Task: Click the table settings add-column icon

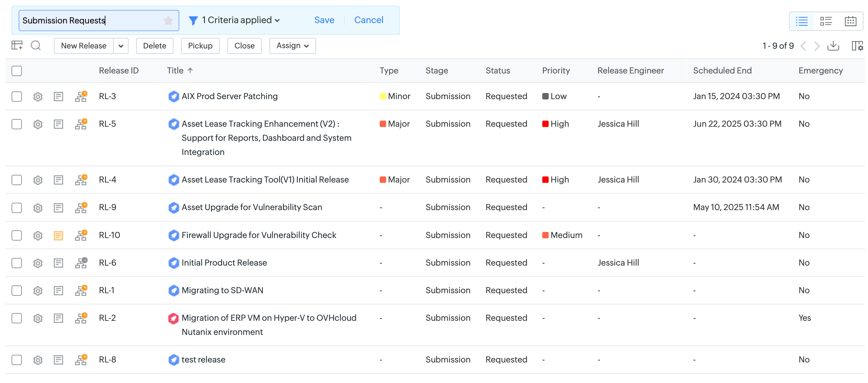Action: tap(17, 46)
